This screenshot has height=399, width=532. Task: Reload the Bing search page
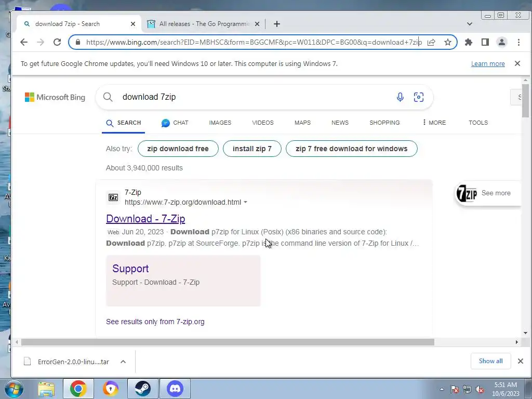57,42
